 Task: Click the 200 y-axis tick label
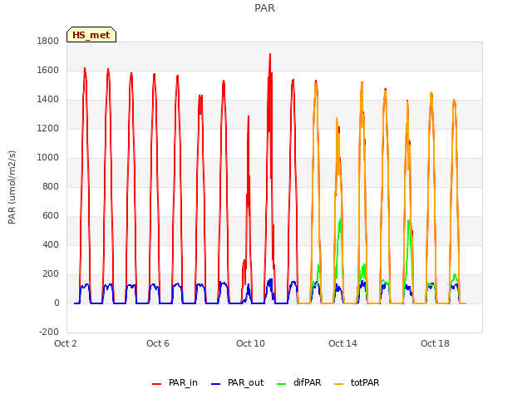(51, 274)
